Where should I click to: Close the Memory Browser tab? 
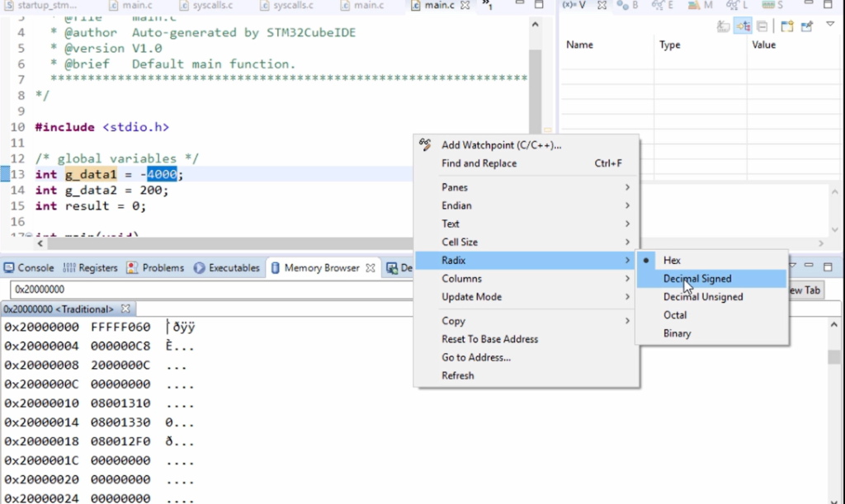pyautogui.click(x=371, y=267)
